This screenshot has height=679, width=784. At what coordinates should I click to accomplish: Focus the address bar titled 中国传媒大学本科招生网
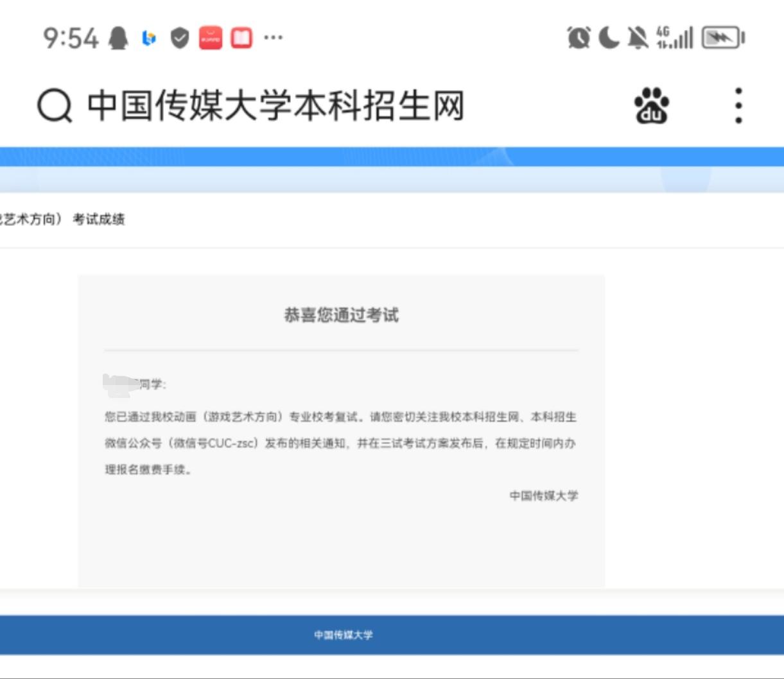275,106
